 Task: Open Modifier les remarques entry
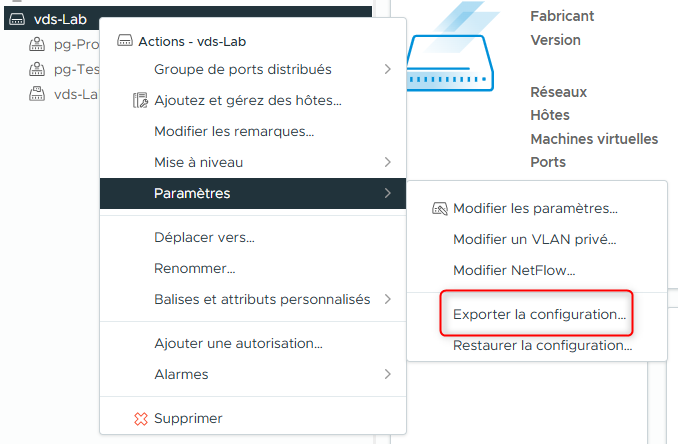234,131
